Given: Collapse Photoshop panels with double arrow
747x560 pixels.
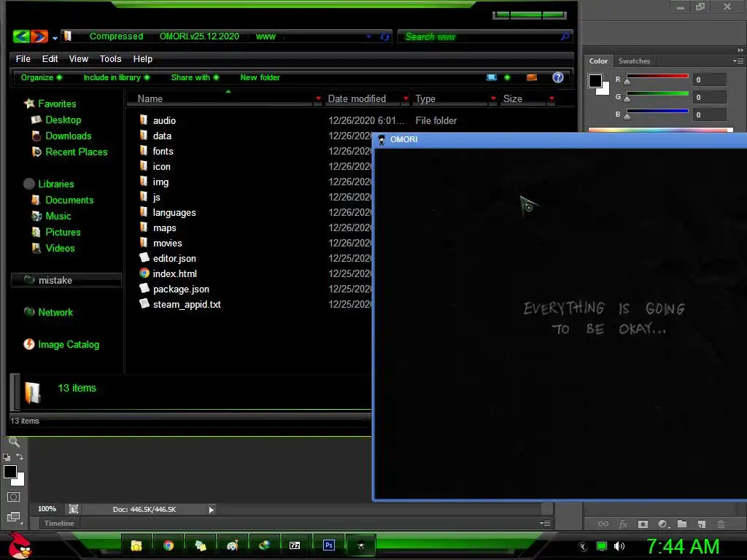Looking at the screenshot, I should coord(740,50).
